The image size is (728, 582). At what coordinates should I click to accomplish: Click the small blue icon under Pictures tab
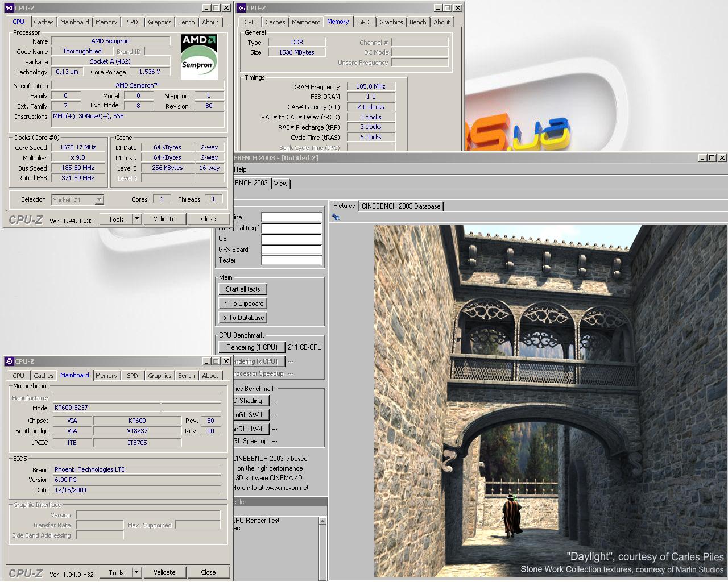point(336,217)
